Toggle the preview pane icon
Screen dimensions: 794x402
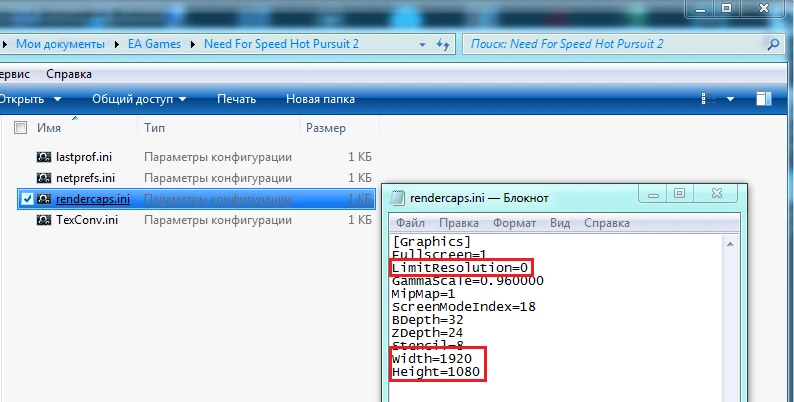coord(764,99)
